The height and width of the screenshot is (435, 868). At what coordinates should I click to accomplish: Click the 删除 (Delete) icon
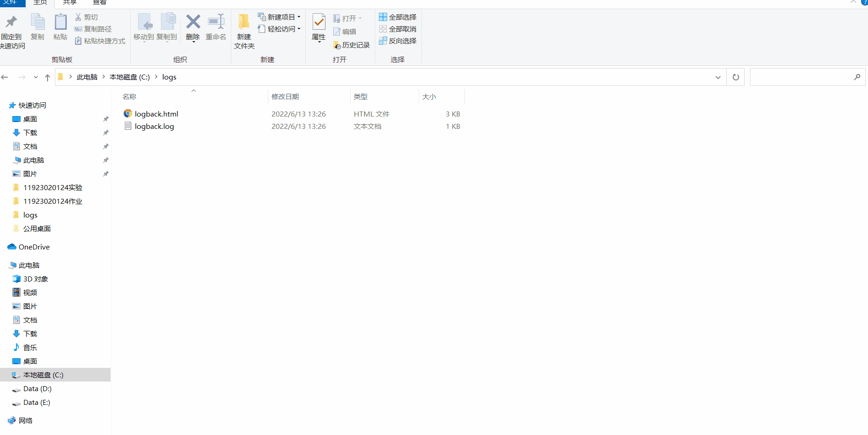pyautogui.click(x=193, y=27)
